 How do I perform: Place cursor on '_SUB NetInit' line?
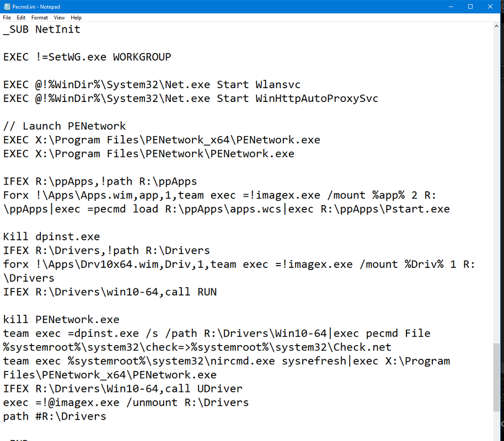[x=42, y=30]
